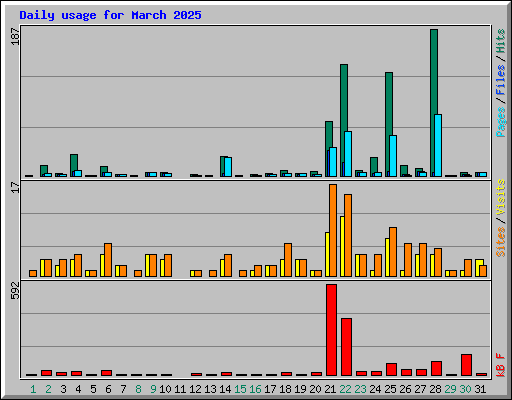Click day label "14" on the x-axis
This screenshot has height=400, width=512.
[225, 389]
